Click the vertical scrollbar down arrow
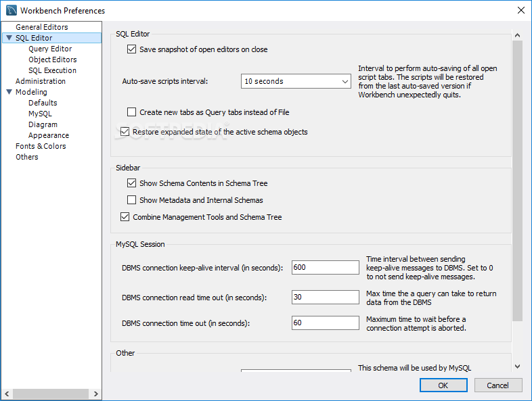The height and width of the screenshot is (401, 532). [x=517, y=367]
